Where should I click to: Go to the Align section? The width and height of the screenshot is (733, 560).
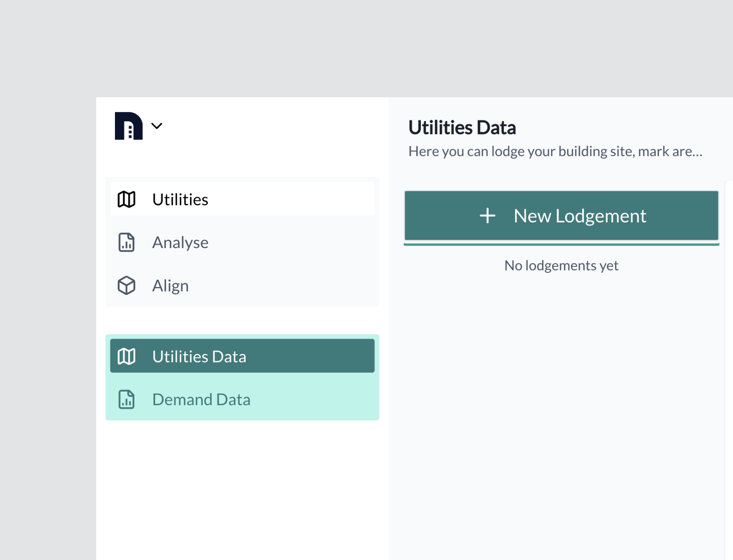pos(170,286)
